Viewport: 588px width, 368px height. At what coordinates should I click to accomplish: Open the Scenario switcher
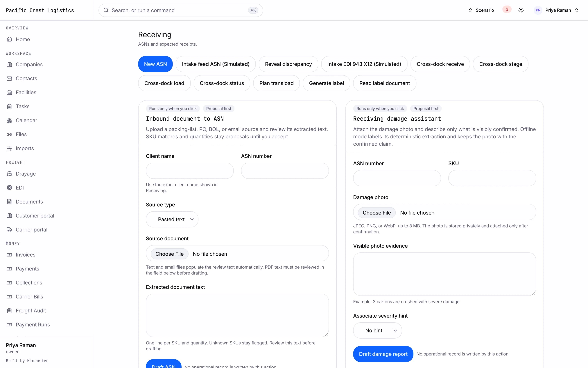pyautogui.click(x=481, y=10)
